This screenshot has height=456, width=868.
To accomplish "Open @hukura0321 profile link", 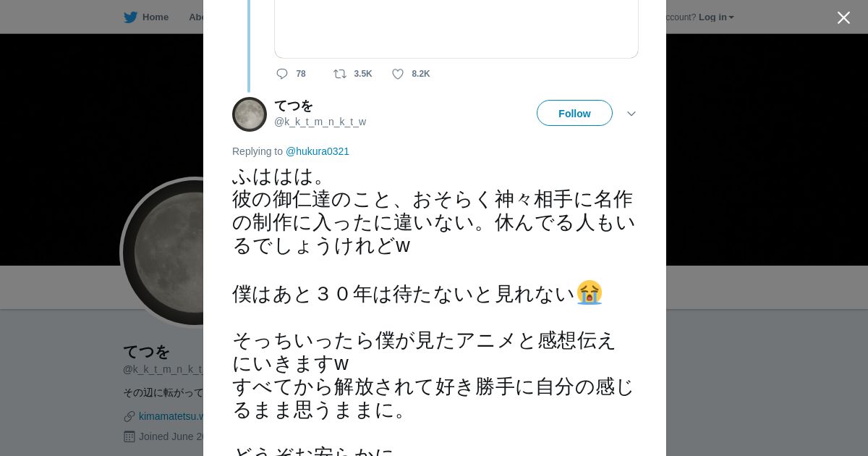I will coord(318,151).
